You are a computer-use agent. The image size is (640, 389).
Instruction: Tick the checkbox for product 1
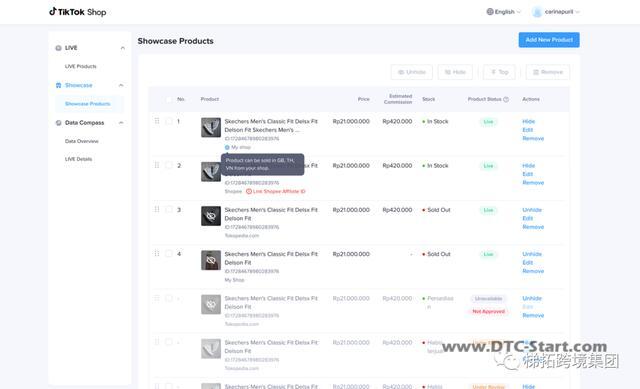coord(169,121)
